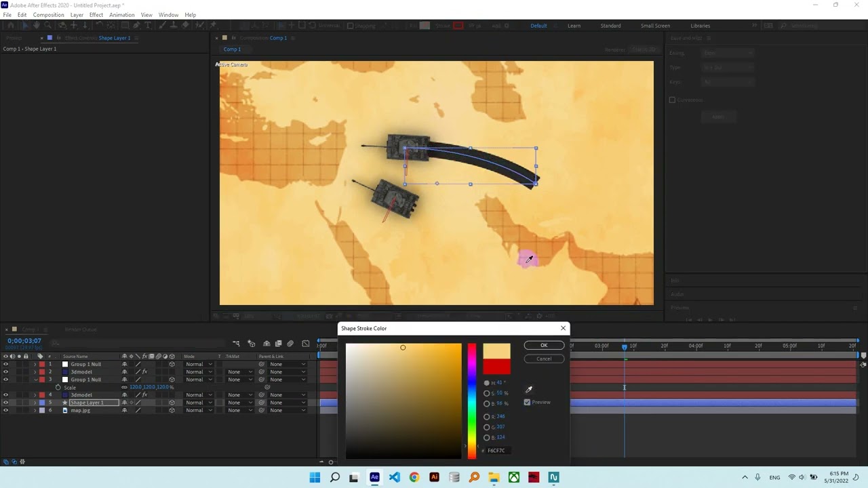Viewport: 868px width, 488px height.
Task: Open File Explorer from the taskbar
Action: [x=494, y=477]
